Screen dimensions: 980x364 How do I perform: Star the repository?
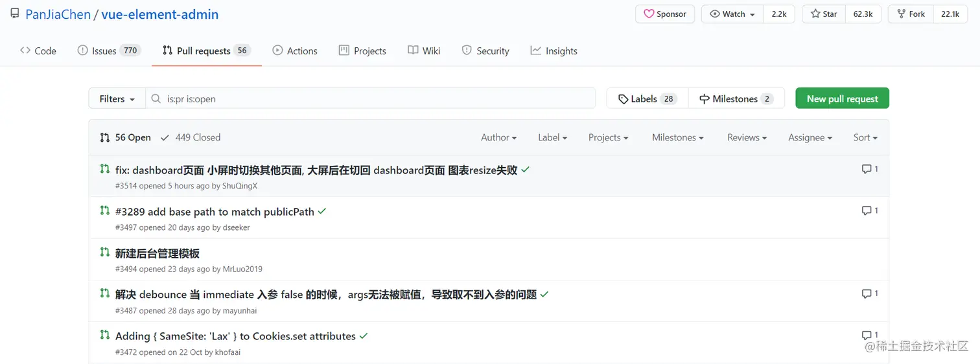pyautogui.click(x=824, y=14)
